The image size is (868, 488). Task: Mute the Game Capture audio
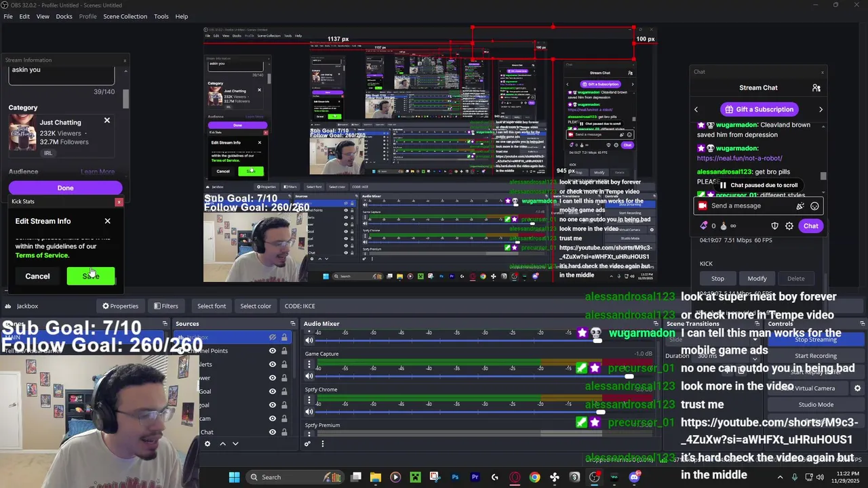pyautogui.click(x=309, y=376)
